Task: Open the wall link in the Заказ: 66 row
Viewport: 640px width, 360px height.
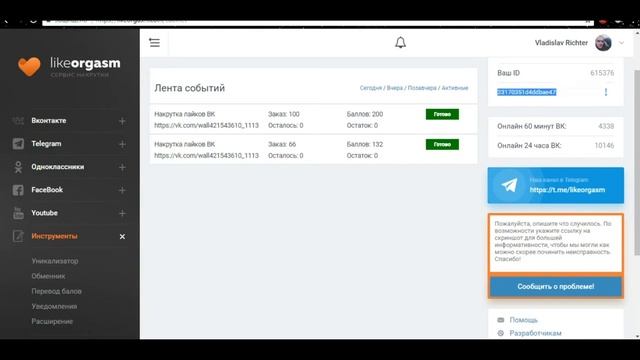Action: coord(206,156)
